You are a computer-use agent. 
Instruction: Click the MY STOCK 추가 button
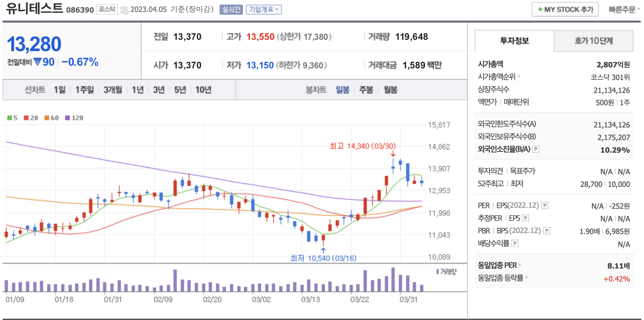(565, 10)
